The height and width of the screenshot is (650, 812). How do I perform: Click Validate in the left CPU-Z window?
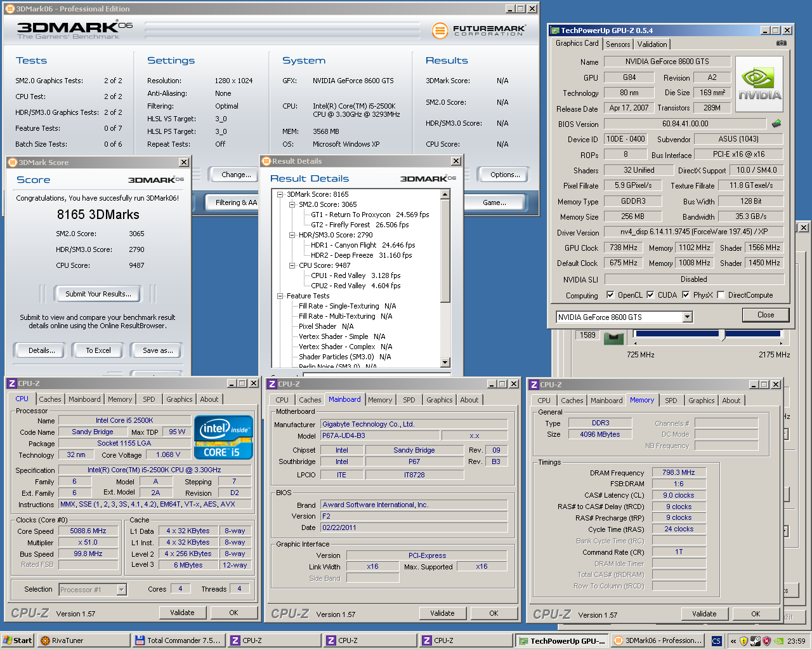182,613
